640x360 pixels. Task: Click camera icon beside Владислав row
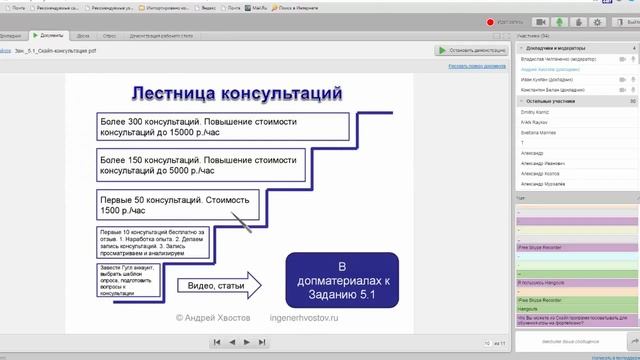622,59
